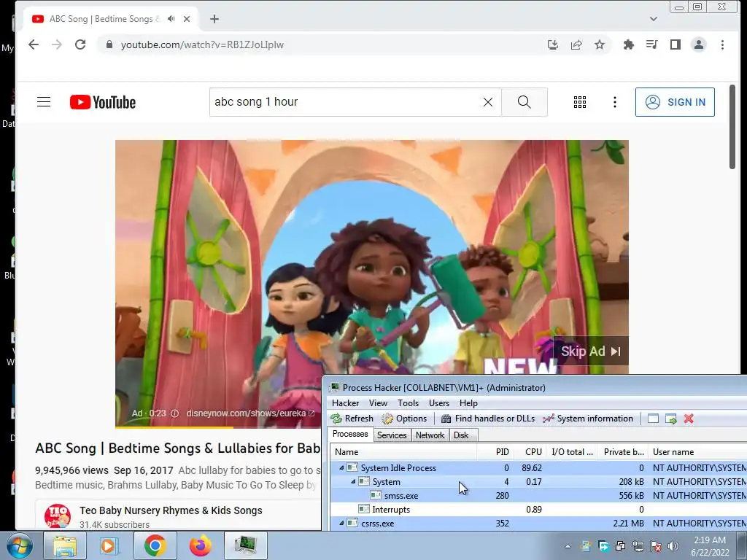Open a new Chrome tab

coord(214,19)
